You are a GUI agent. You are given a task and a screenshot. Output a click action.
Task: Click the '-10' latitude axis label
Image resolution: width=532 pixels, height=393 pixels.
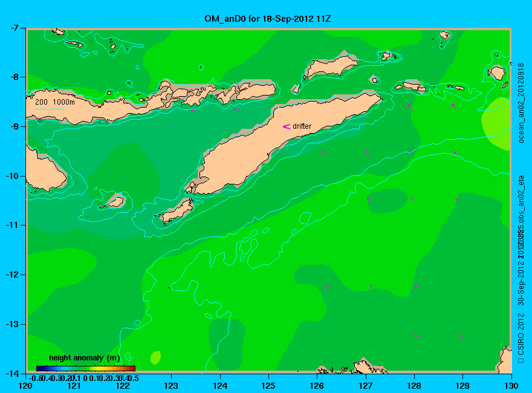(x=13, y=176)
